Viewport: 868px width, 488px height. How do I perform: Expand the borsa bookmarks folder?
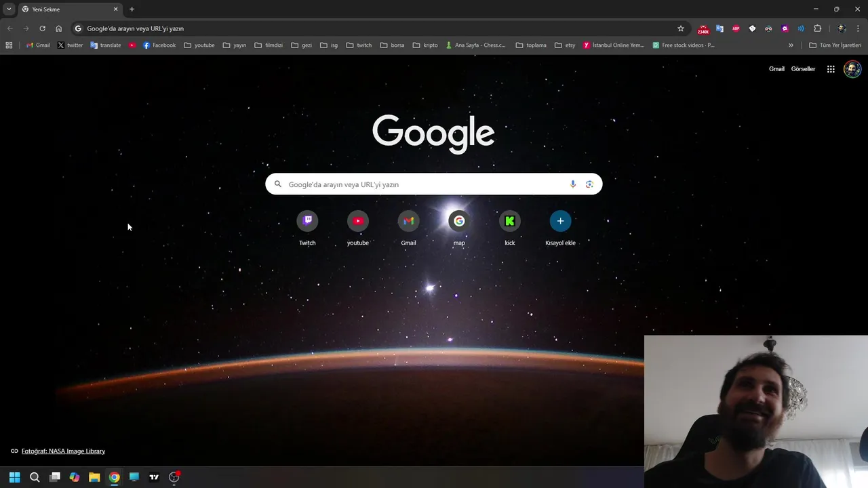pyautogui.click(x=392, y=45)
